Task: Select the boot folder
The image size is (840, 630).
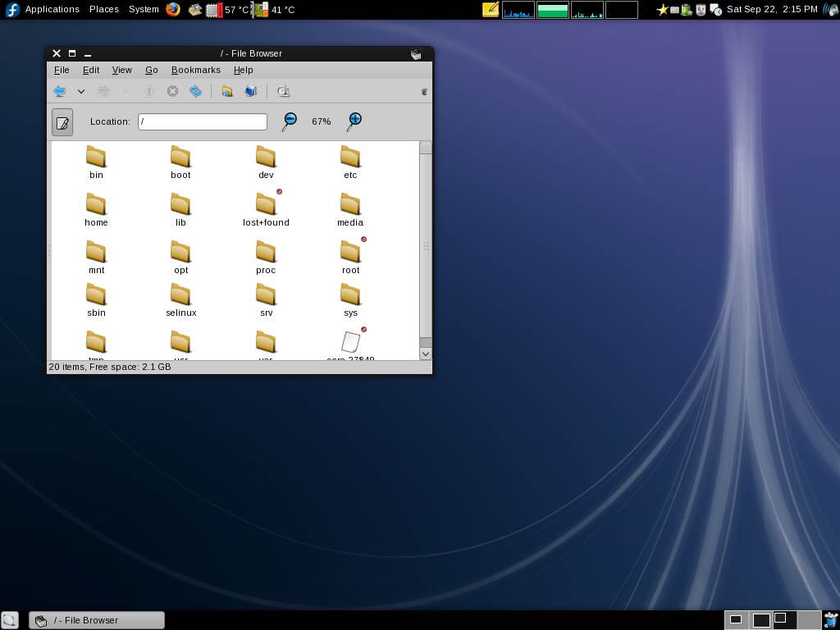Action: [x=180, y=162]
